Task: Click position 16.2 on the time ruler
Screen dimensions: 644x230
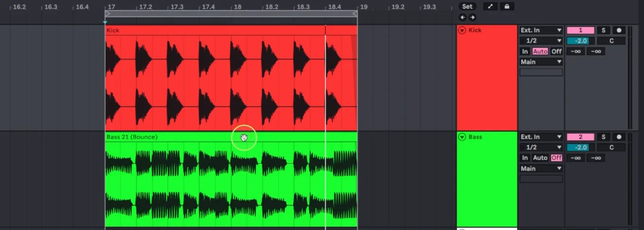Action: (19, 7)
